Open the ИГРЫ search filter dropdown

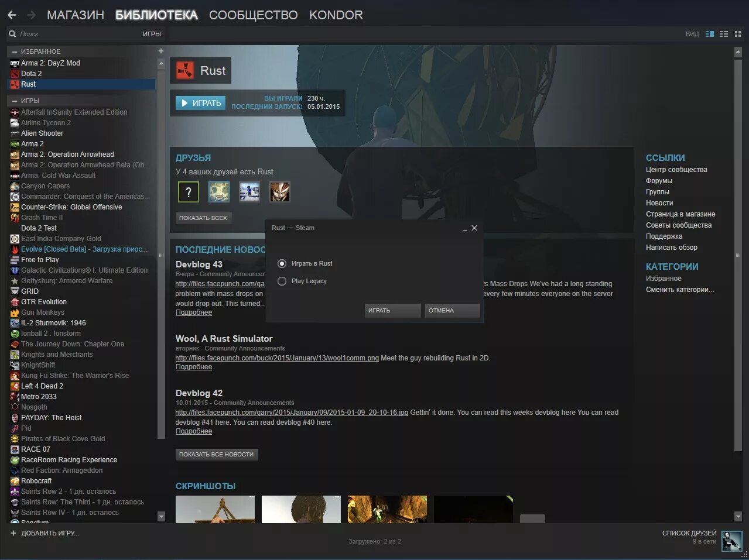pyautogui.click(x=152, y=34)
